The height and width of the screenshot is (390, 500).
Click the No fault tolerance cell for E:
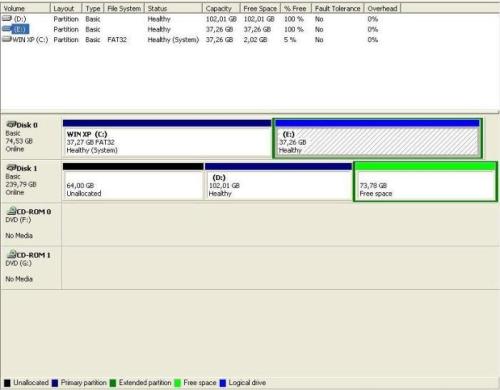click(319, 29)
